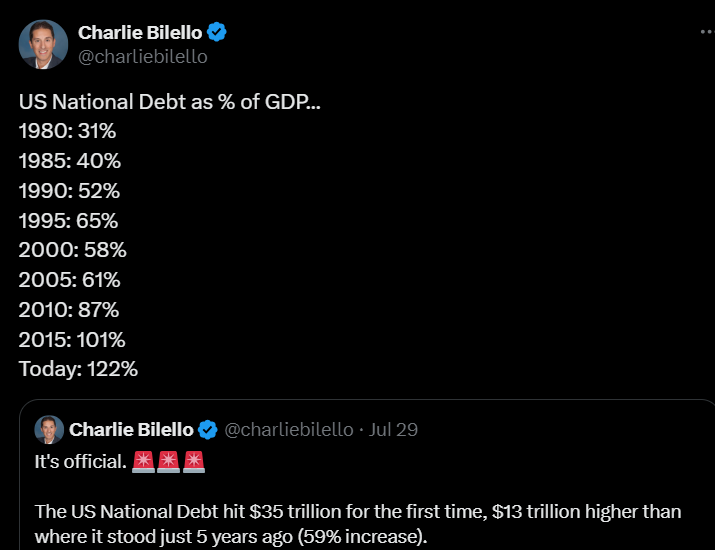Click the middle siren emoji
The width and height of the screenshot is (715, 550).
(x=167, y=463)
